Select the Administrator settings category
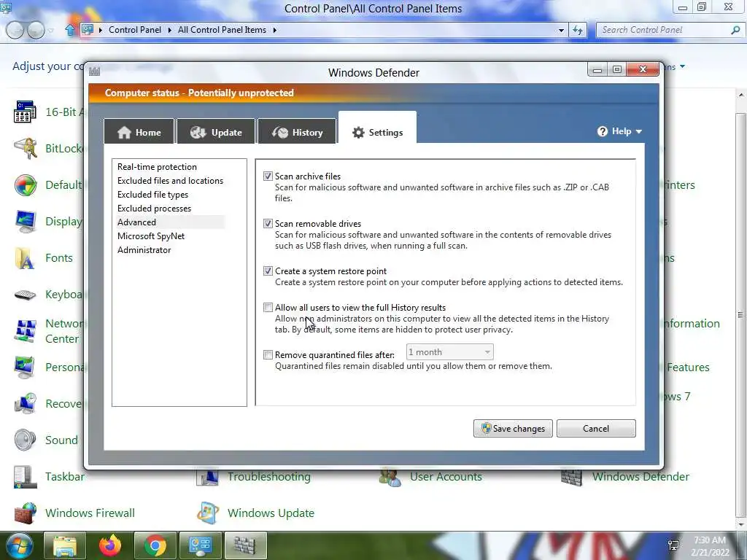 (x=144, y=249)
